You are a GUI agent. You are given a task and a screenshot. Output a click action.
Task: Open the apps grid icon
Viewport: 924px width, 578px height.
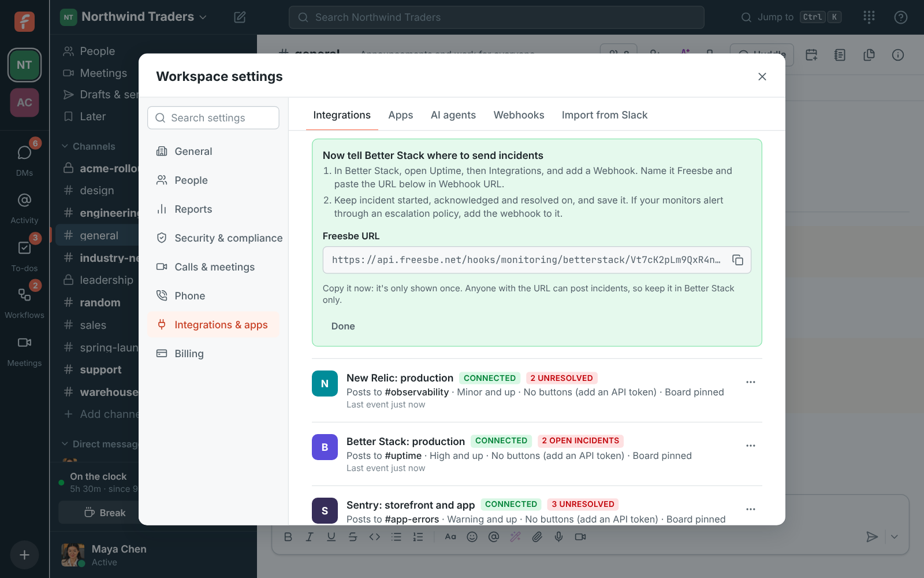869,17
